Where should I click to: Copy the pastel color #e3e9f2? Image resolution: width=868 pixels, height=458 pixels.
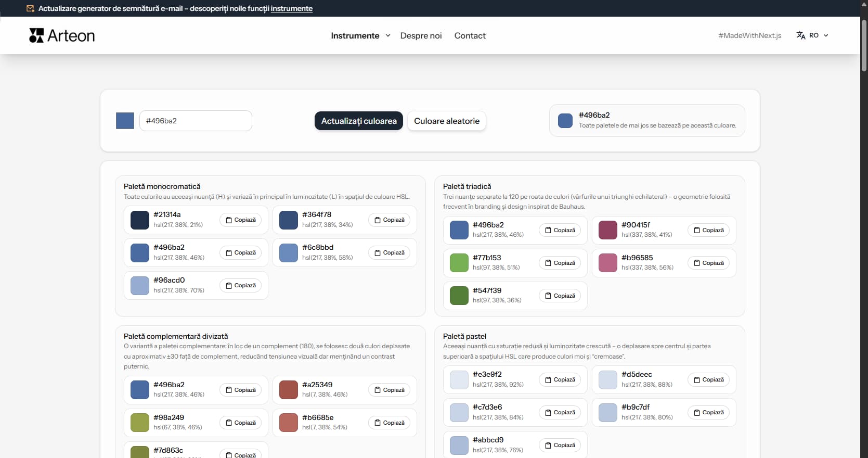click(x=560, y=380)
